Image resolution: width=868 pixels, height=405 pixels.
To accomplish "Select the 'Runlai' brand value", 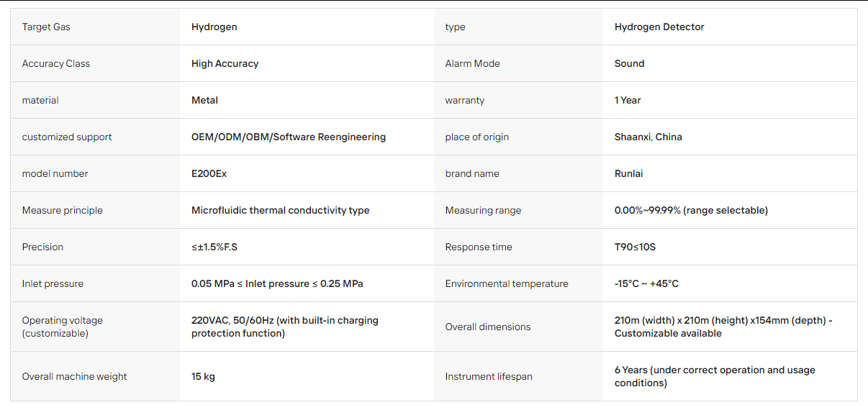I will tap(630, 173).
